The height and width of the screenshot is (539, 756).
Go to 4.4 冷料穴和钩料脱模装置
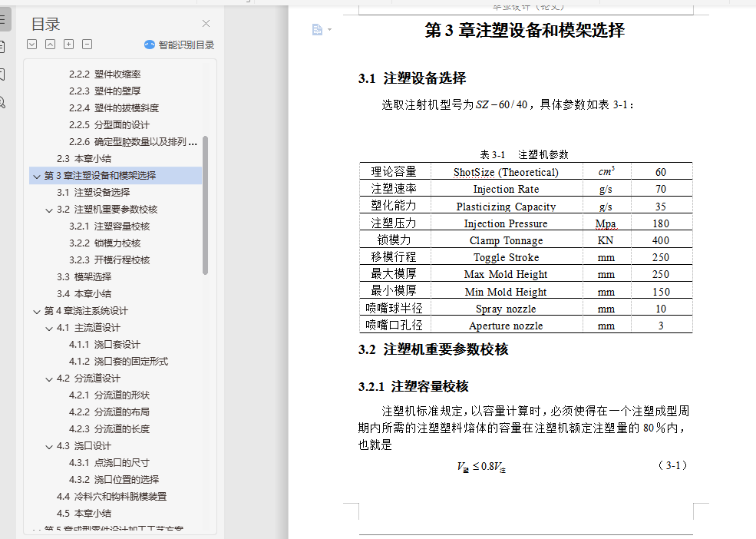(112, 497)
